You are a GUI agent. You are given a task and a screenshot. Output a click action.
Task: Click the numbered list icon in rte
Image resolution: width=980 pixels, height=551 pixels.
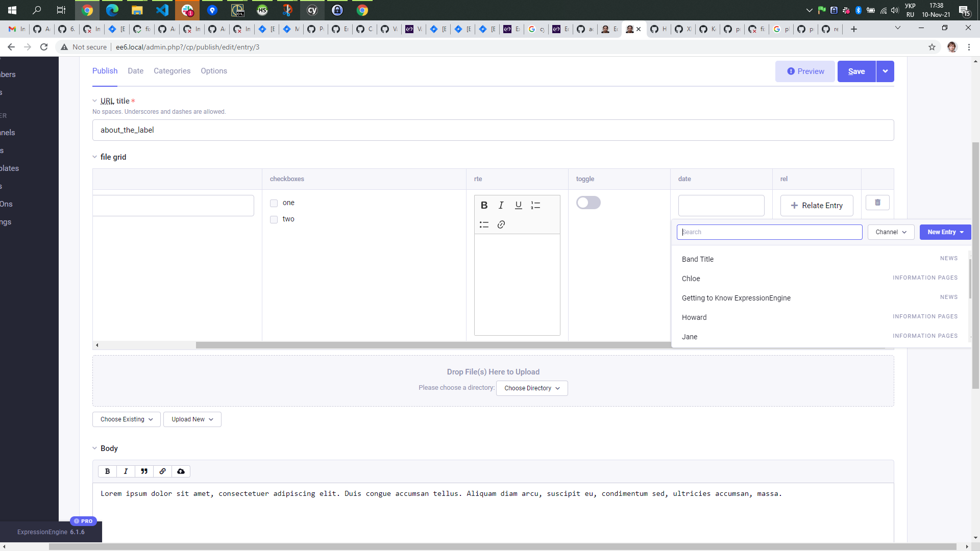tap(535, 205)
